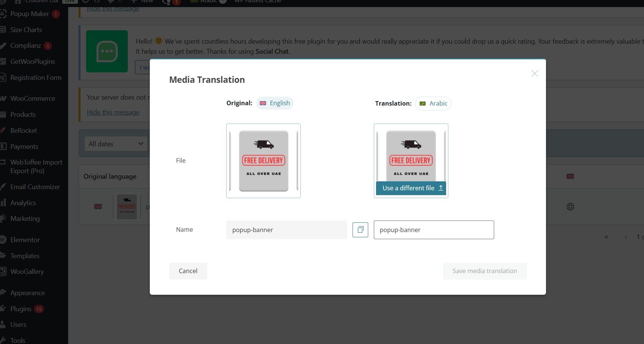Click the Hide this message link
644x344 pixels.
pos(113,112)
